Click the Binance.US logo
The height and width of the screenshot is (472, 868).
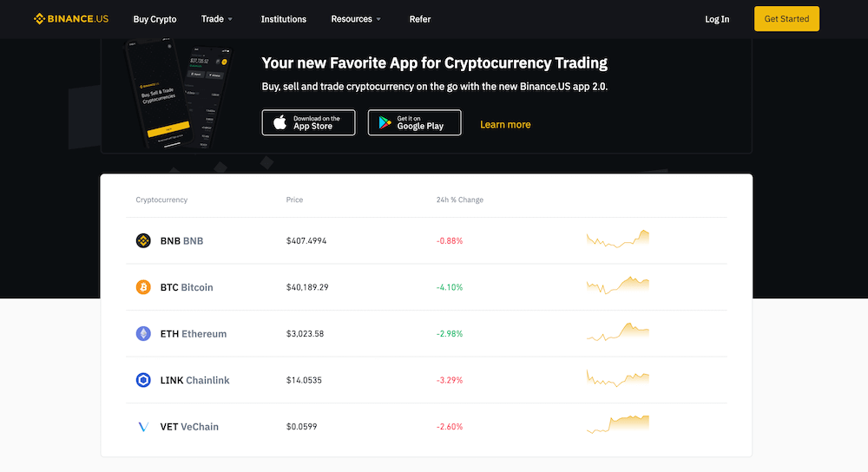71,19
